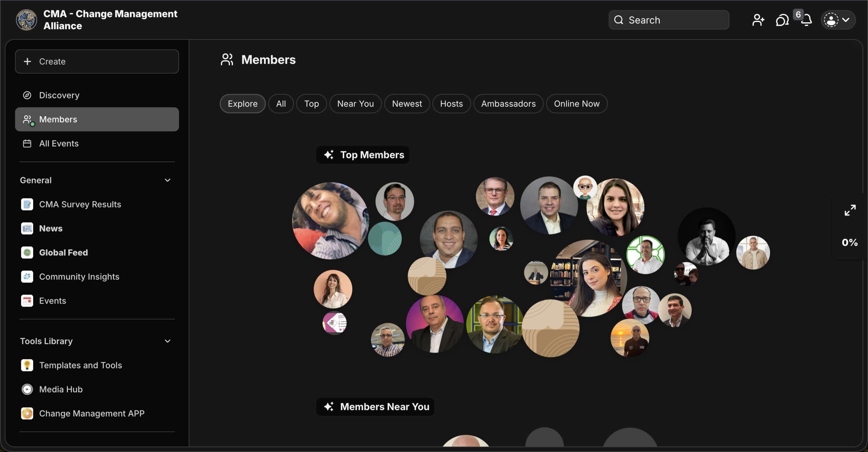
Task: Open notifications bell icon
Action: [806, 20]
